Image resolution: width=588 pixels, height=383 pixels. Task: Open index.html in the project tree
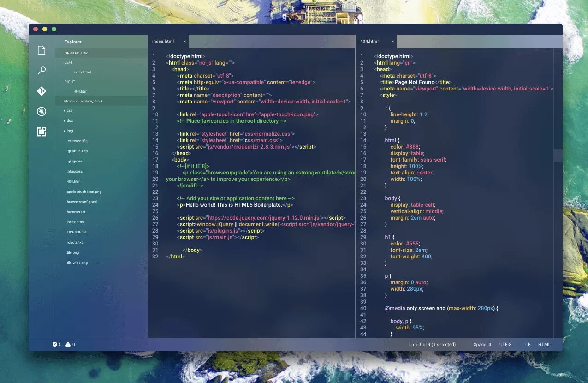click(x=76, y=222)
